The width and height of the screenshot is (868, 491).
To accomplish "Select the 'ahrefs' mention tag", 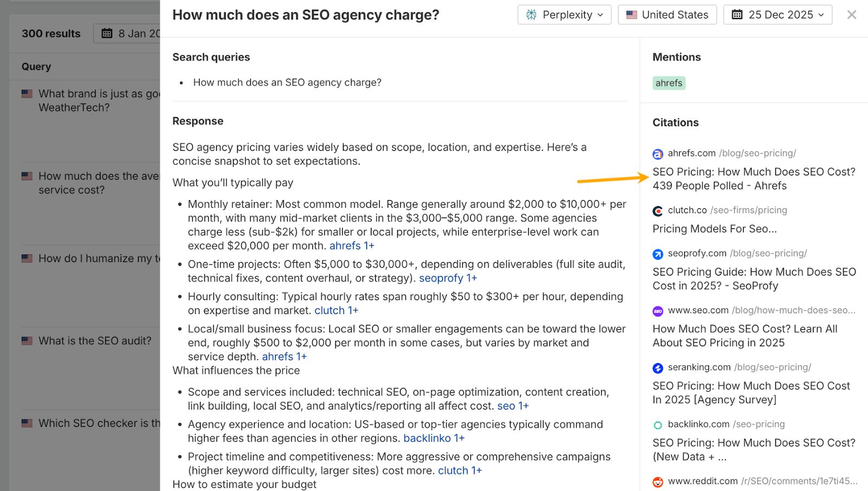I will 668,83.
